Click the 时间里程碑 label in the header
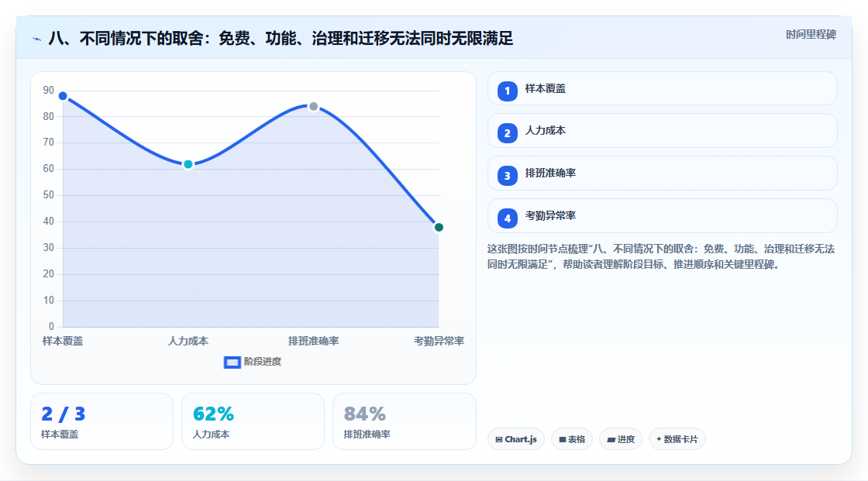The height and width of the screenshot is (481, 868). point(811,34)
